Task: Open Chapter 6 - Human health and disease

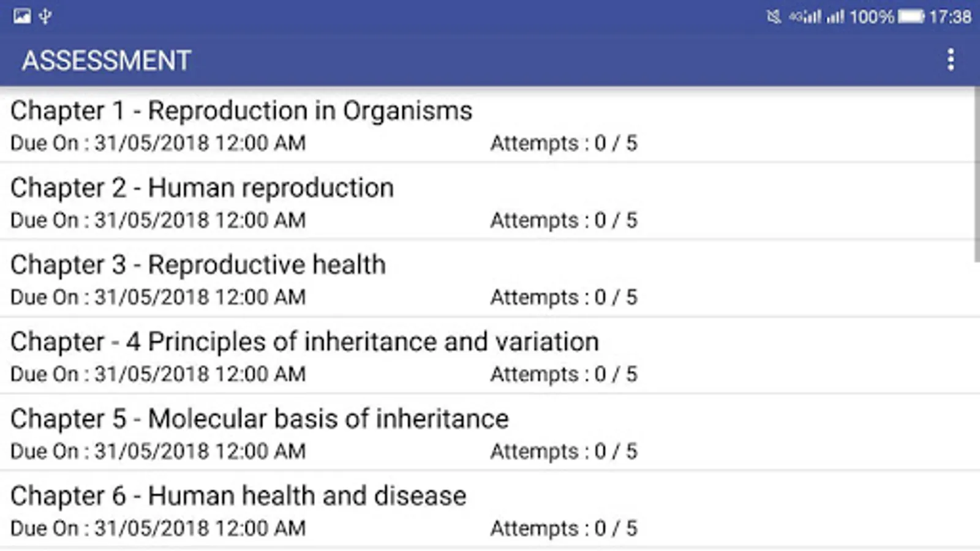Action: [238, 497]
